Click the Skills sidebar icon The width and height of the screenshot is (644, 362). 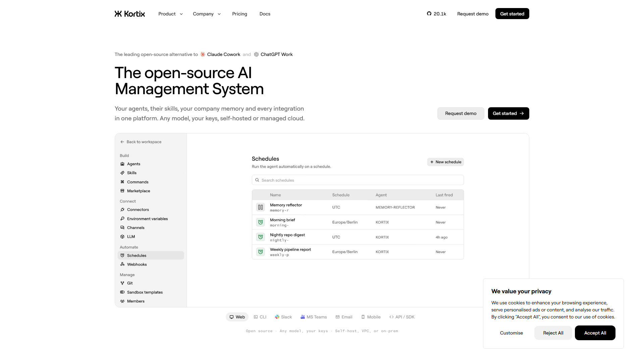[122, 173]
